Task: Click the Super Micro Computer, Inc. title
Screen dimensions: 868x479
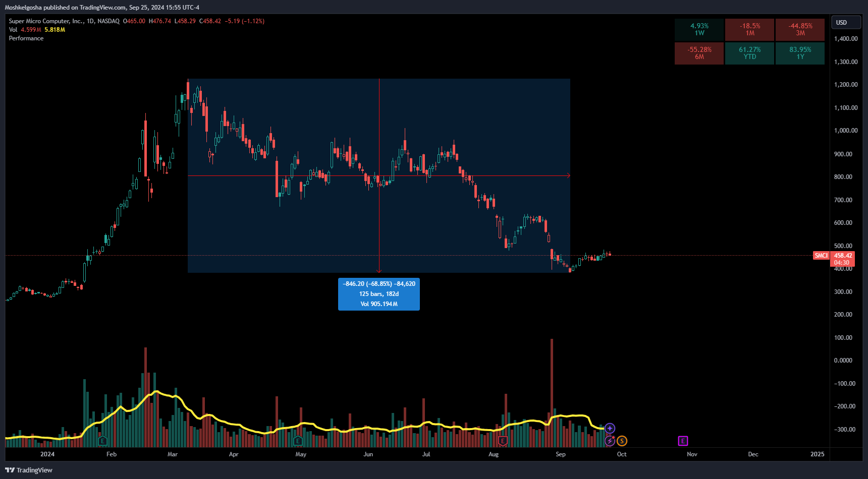Action: 46,21
